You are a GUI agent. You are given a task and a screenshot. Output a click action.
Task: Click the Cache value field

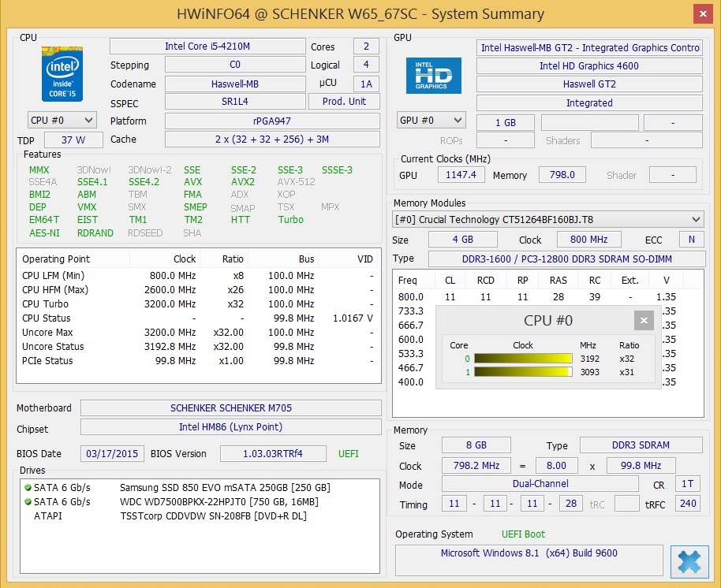(x=272, y=140)
